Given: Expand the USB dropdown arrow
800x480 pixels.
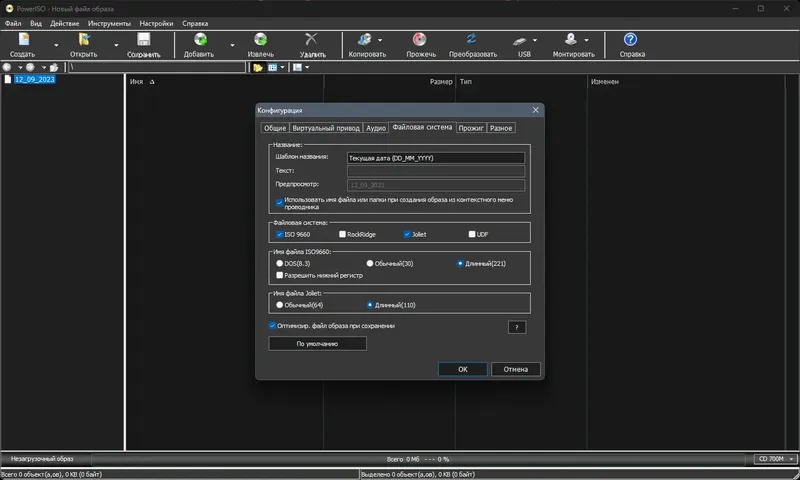Looking at the screenshot, I should coord(535,40).
